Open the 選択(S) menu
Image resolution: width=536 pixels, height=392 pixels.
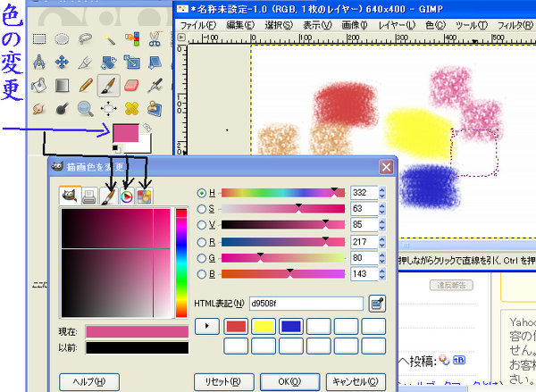click(279, 25)
